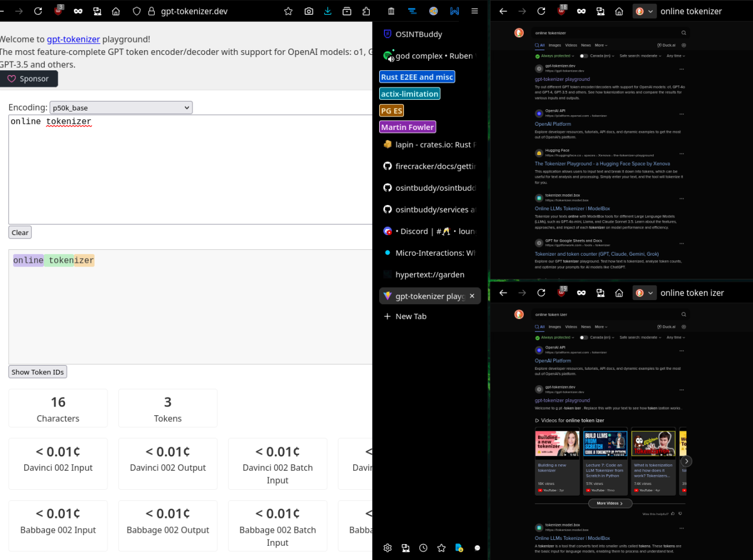The image size is (753, 560).
Task: Open search engine dropdown in bottom right window
Action: pyautogui.click(x=645, y=293)
